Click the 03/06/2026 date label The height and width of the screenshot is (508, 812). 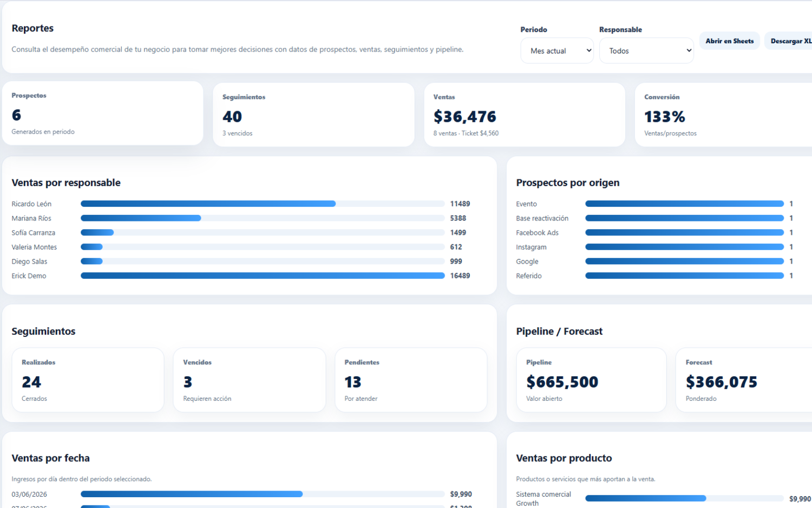29,494
